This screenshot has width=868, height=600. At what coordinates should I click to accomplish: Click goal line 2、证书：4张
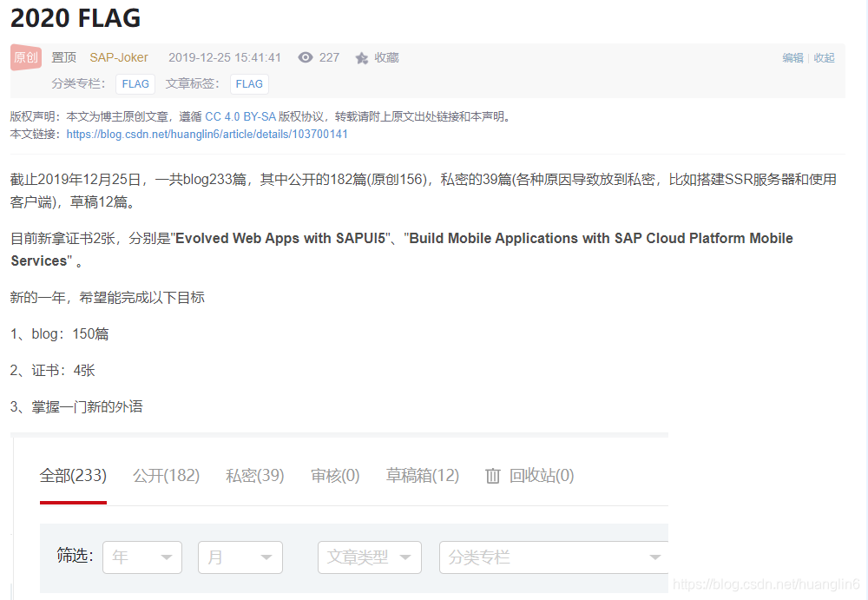(x=53, y=371)
